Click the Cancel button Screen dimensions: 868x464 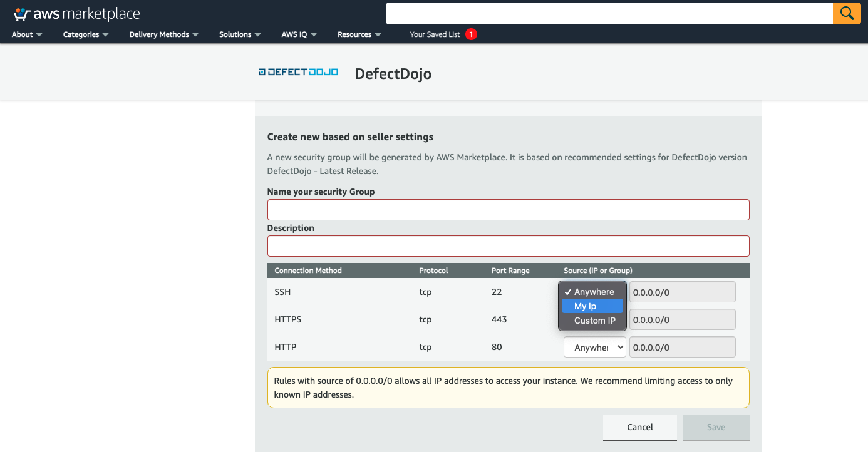click(x=639, y=427)
